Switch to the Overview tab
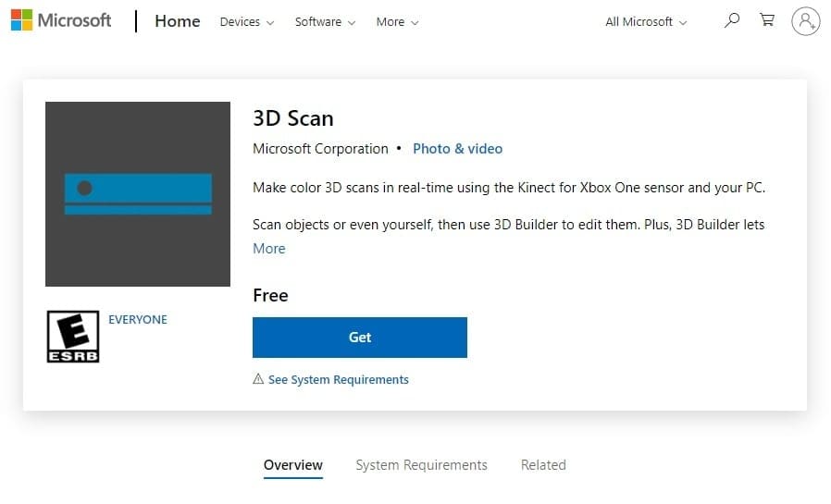 point(293,465)
